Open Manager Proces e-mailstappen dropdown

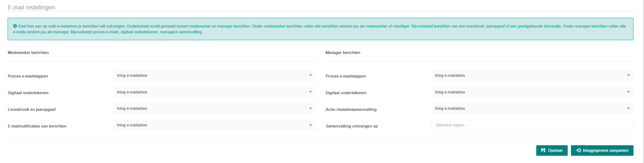(532, 75)
